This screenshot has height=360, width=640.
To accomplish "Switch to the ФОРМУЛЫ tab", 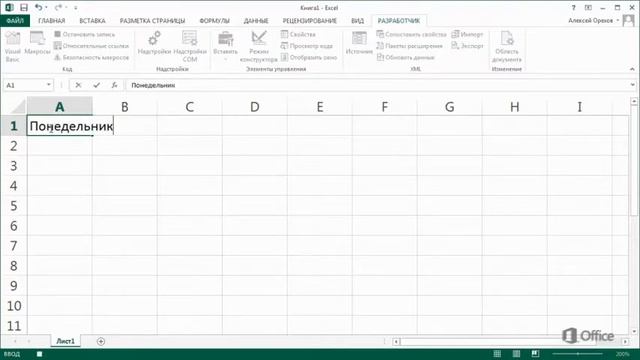I will [214, 20].
